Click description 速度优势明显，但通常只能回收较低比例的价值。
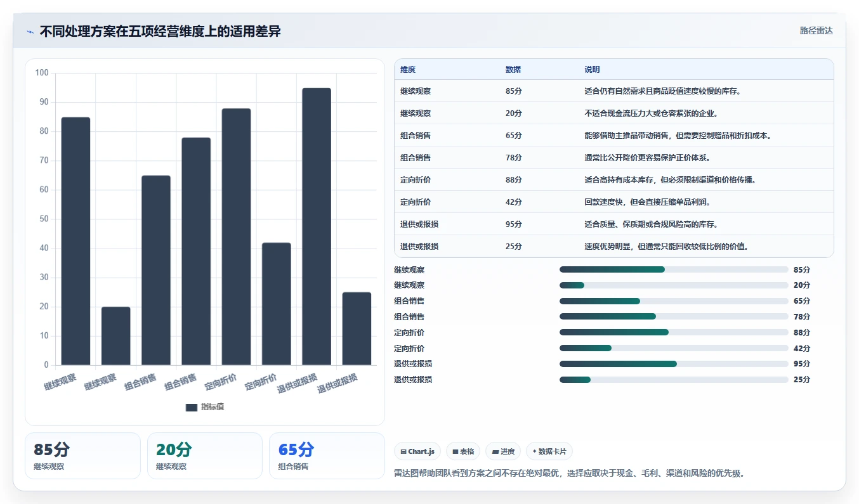Screen dimensions: 859x504 tap(666, 247)
